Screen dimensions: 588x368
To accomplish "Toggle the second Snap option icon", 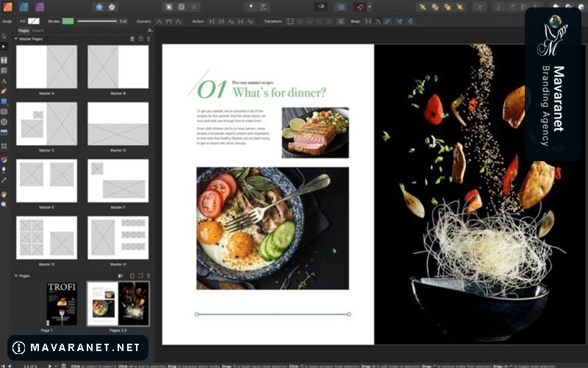I will click(378, 21).
